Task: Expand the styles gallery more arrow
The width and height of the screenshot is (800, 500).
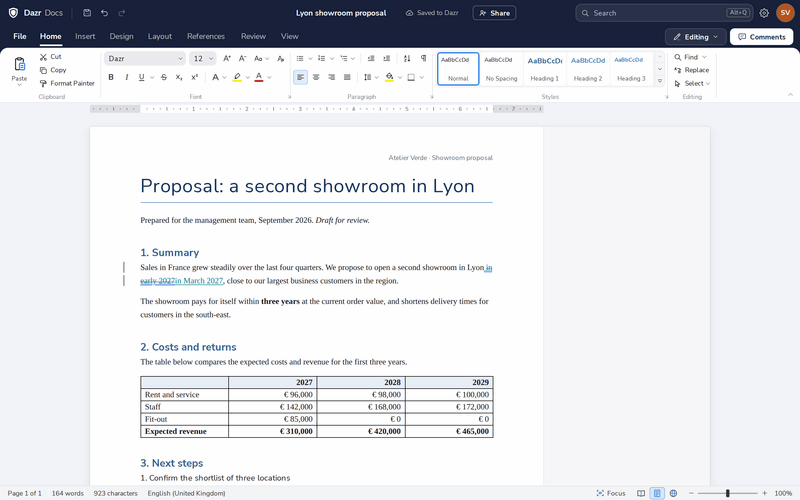Action: (x=660, y=81)
